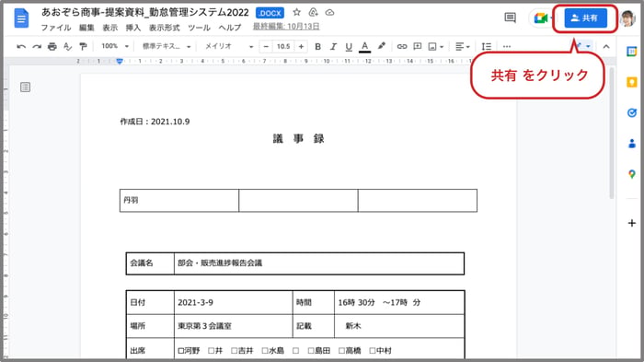
Task: Decrease the font size with the minus button
Action: click(266, 46)
